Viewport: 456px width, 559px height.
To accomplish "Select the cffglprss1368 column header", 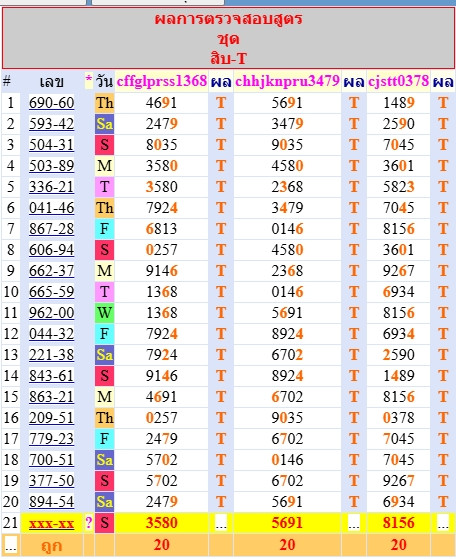I will [x=162, y=81].
